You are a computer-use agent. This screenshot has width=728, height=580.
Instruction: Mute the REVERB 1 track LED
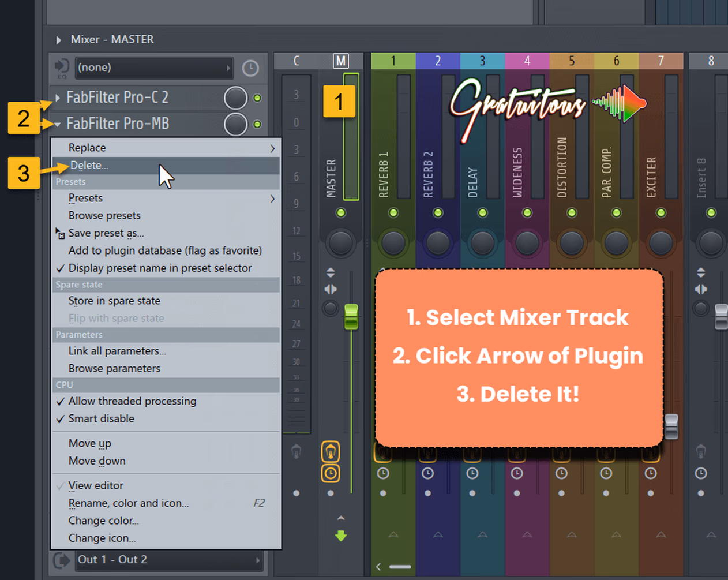[393, 213]
